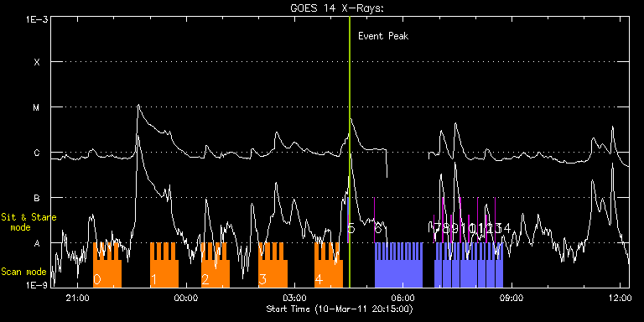The image size is (644, 322).
Task: Click the M flare class axis label
Action: pos(37,107)
